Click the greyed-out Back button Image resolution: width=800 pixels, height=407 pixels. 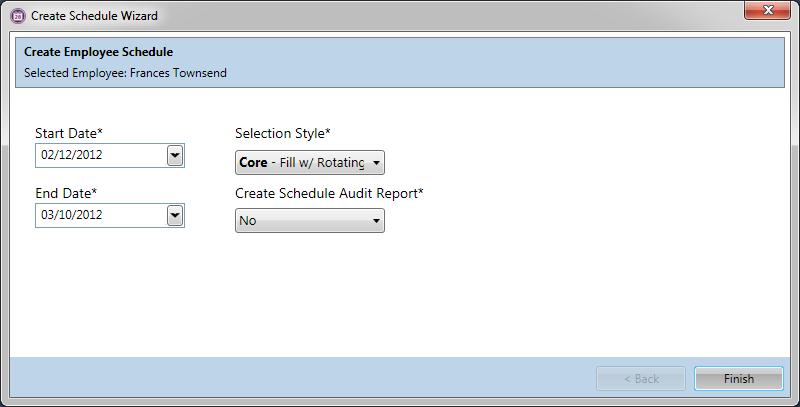[x=641, y=379]
